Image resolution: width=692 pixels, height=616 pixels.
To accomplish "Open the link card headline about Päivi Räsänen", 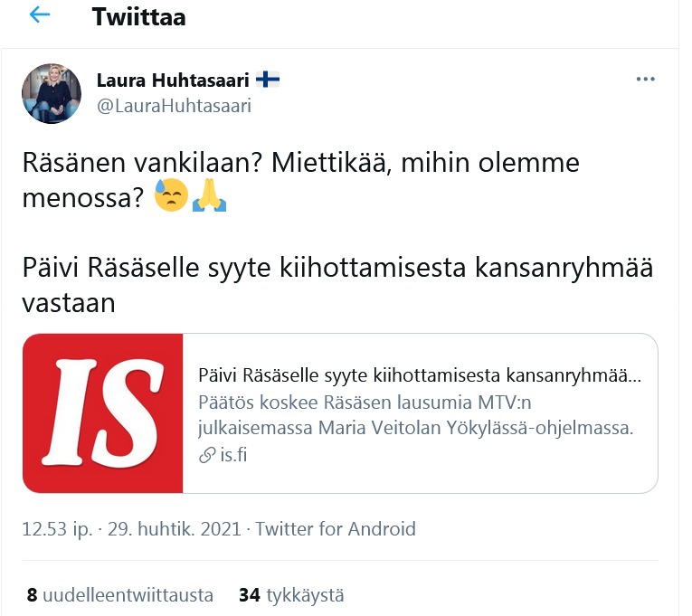I will pyautogui.click(x=420, y=375).
